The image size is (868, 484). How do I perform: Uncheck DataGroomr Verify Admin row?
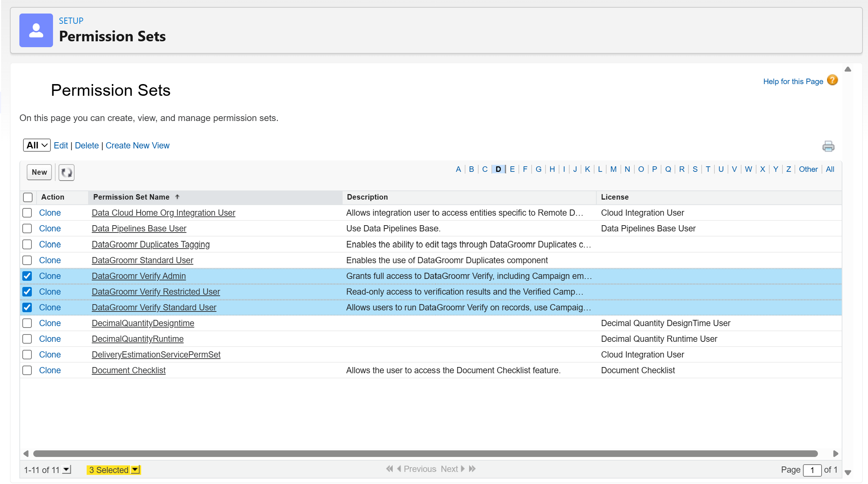point(27,276)
